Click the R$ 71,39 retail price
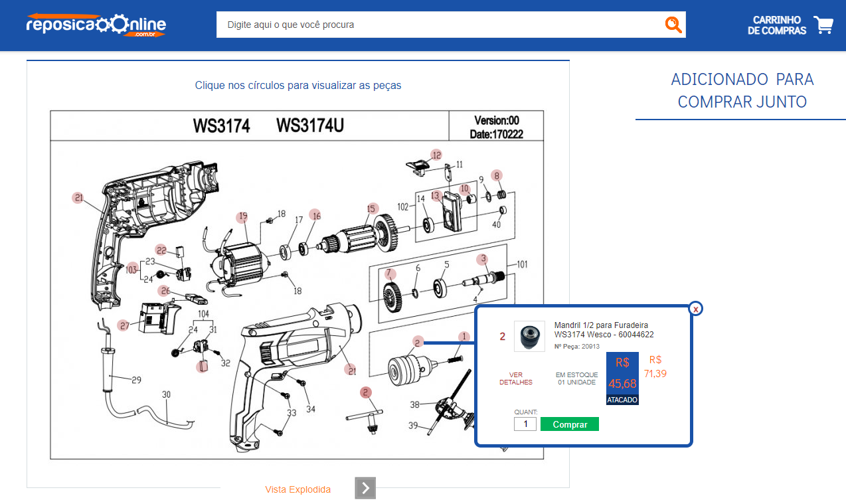Image resolution: width=846 pixels, height=504 pixels. [x=655, y=367]
